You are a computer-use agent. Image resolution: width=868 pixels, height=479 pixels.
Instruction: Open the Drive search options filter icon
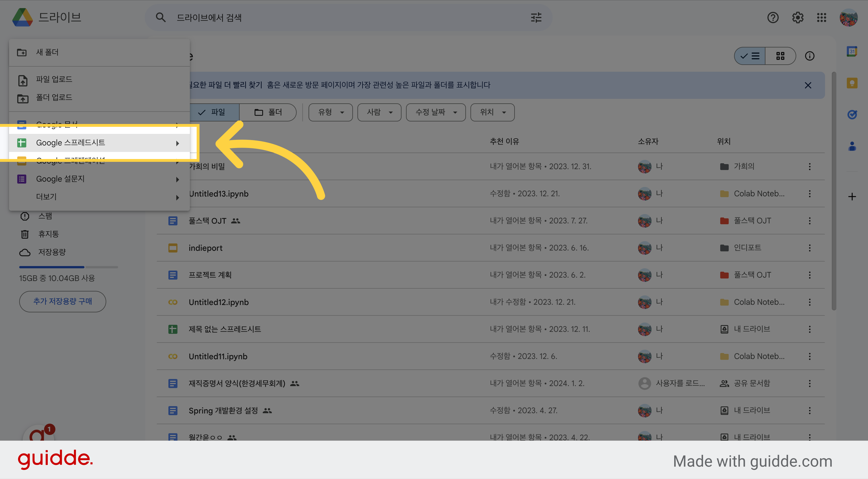(536, 18)
